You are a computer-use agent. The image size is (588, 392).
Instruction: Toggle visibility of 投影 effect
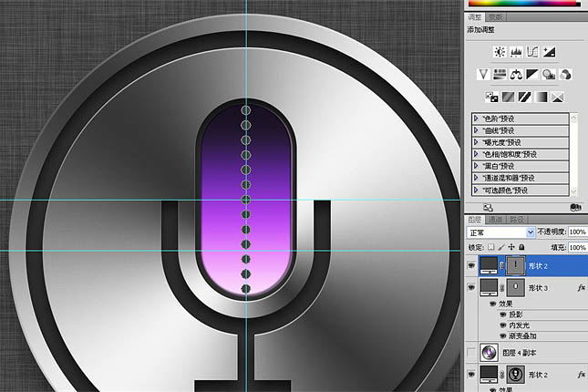pyautogui.click(x=503, y=315)
